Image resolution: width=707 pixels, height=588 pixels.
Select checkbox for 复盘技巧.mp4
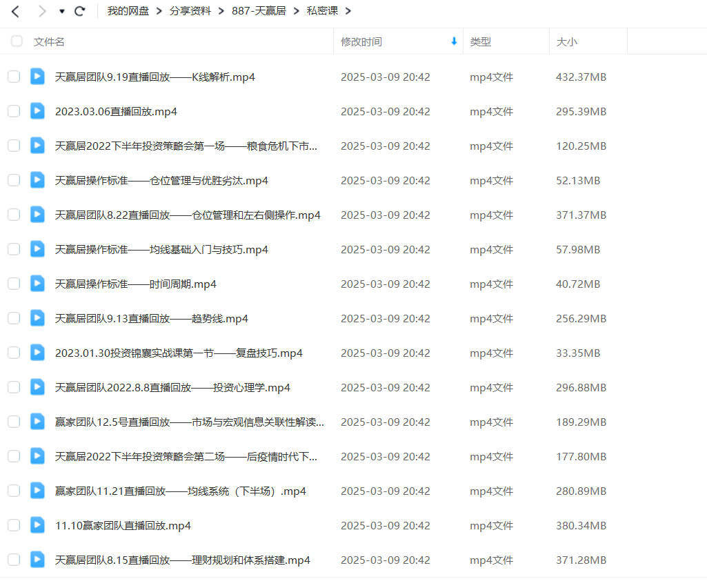pos(14,353)
